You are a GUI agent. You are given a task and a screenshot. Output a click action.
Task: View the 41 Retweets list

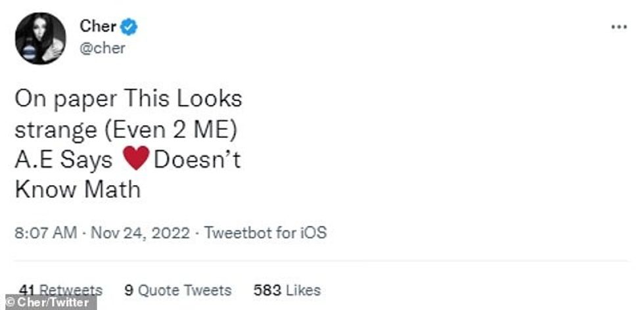point(60,290)
